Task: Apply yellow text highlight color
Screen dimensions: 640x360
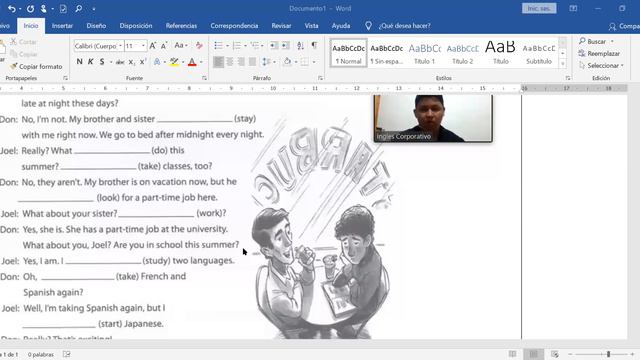Action: click(x=174, y=62)
